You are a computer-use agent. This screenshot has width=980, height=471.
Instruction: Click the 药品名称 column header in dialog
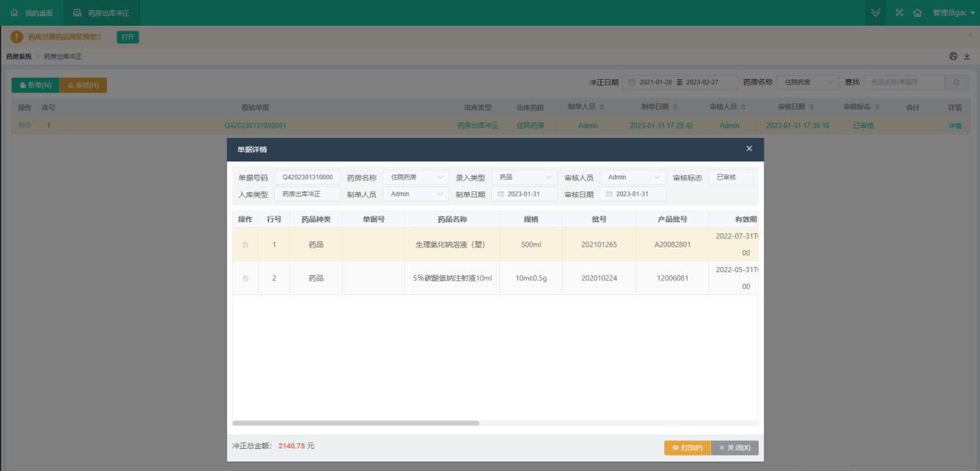452,219
